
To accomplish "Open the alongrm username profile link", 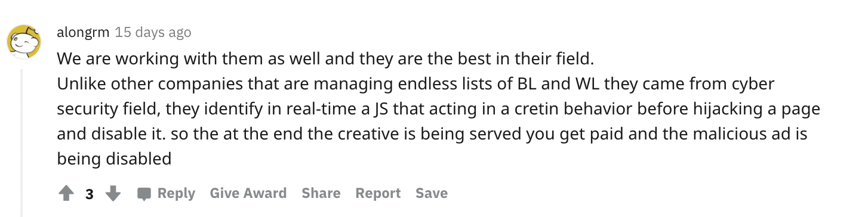I will (x=83, y=32).
